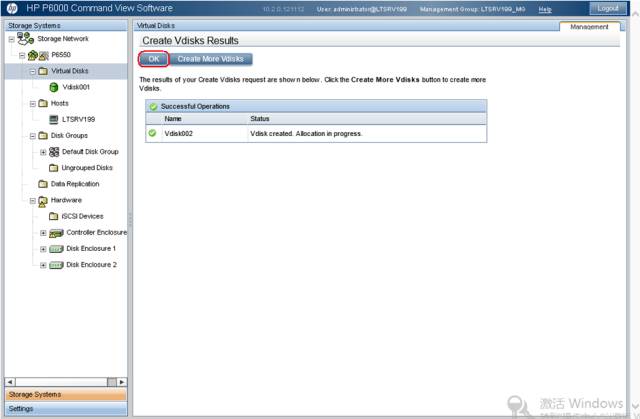The width and height of the screenshot is (640, 419).
Task: Click the Successful Operations green check icon
Action: [153, 107]
